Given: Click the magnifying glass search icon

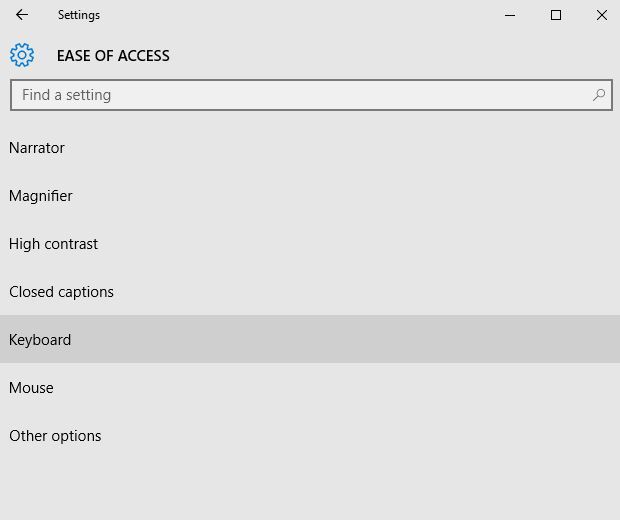Looking at the screenshot, I should [x=599, y=95].
